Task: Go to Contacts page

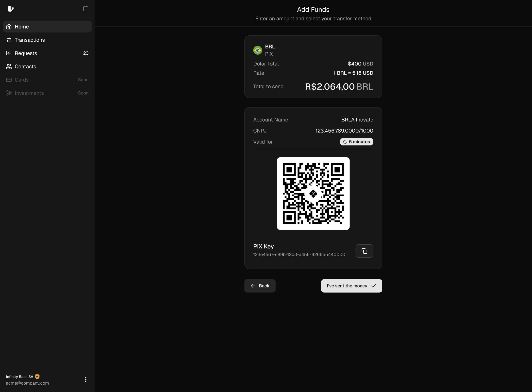Action: click(47, 66)
